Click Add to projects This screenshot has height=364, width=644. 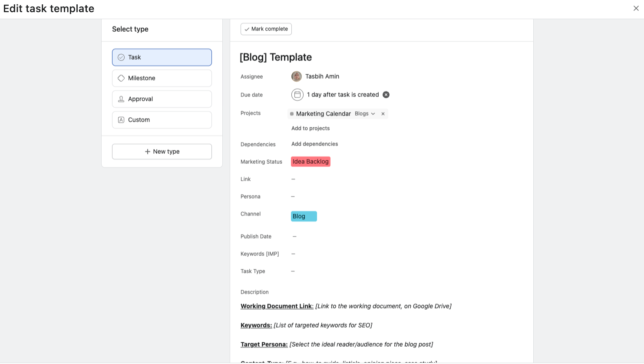310,128
